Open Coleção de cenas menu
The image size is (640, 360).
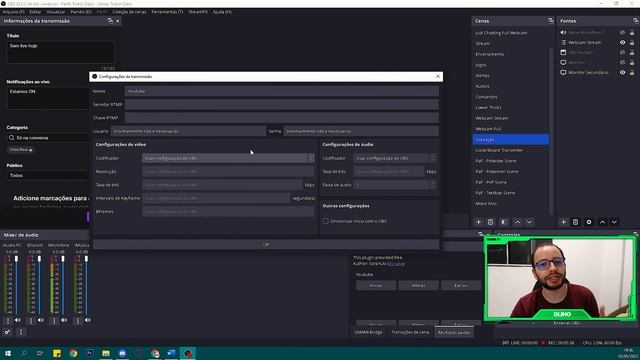(x=129, y=12)
